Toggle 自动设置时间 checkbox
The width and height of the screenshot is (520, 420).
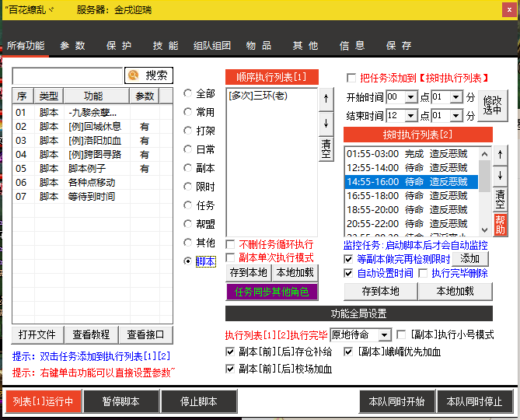coord(348,273)
